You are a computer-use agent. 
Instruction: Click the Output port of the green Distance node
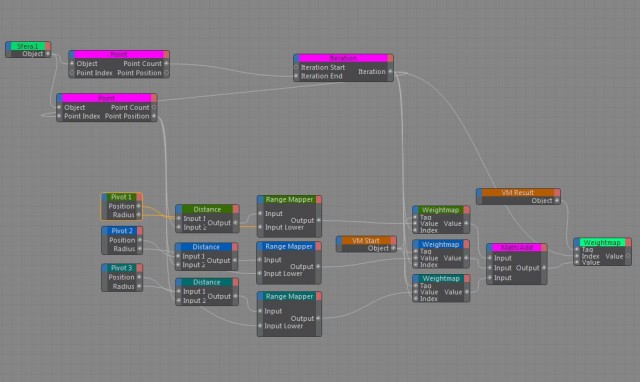click(x=236, y=223)
